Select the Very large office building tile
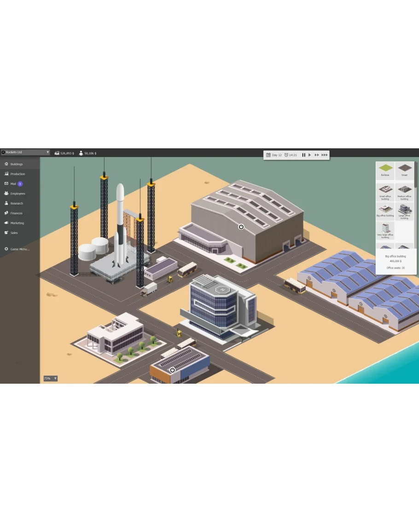This screenshot has height=532, width=419. point(385,230)
